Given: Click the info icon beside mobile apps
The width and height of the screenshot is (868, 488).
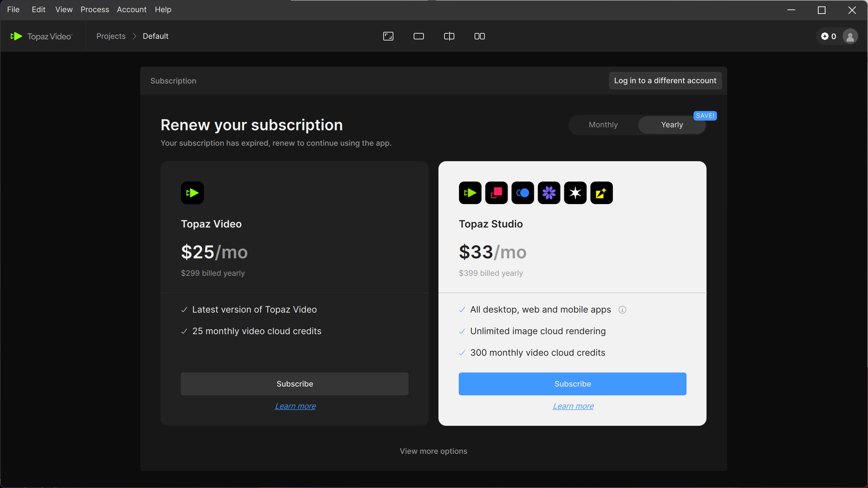Looking at the screenshot, I should [x=622, y=310].
